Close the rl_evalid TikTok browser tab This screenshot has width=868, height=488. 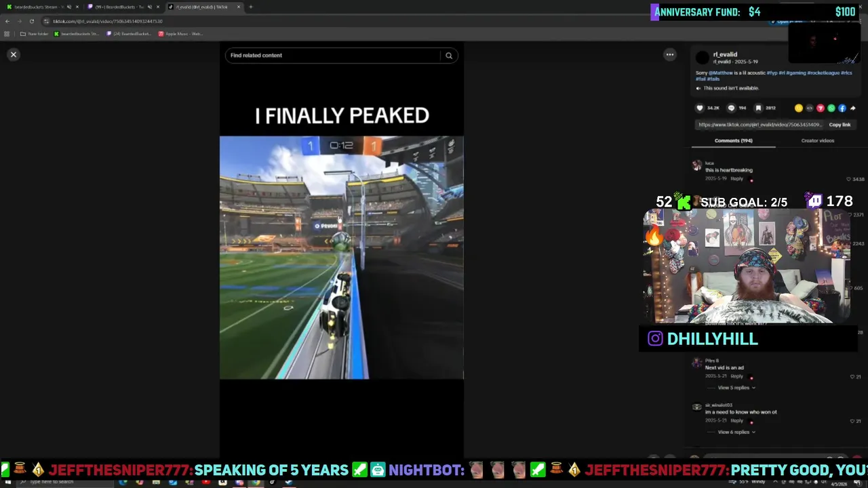click(x=238, y=7)
